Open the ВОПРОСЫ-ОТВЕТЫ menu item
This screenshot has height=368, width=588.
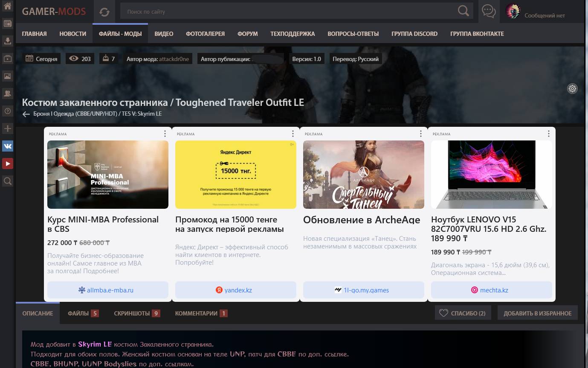(x=353, y=34)
